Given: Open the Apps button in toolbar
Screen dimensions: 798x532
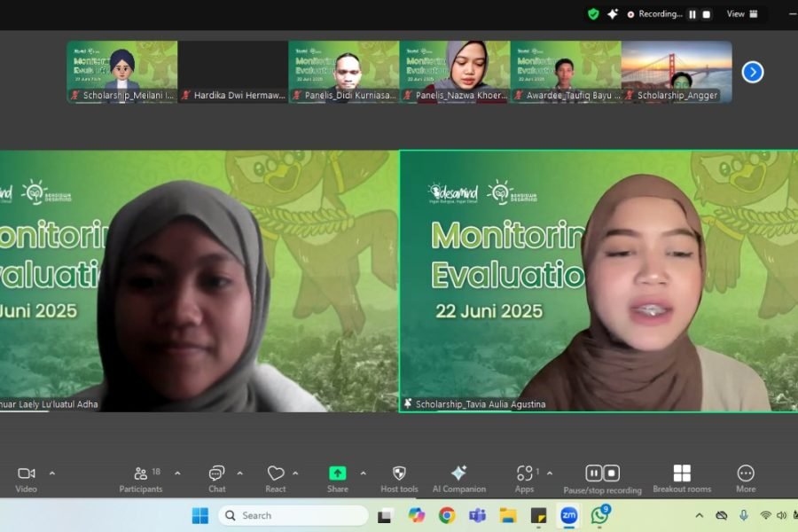Looking at the screenshot, I should pos(524,473).
